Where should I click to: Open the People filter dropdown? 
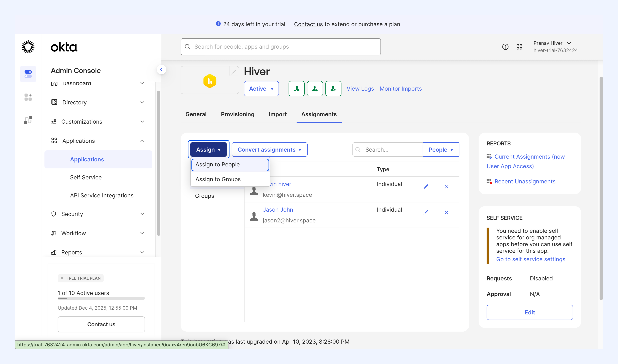point(441,149)
